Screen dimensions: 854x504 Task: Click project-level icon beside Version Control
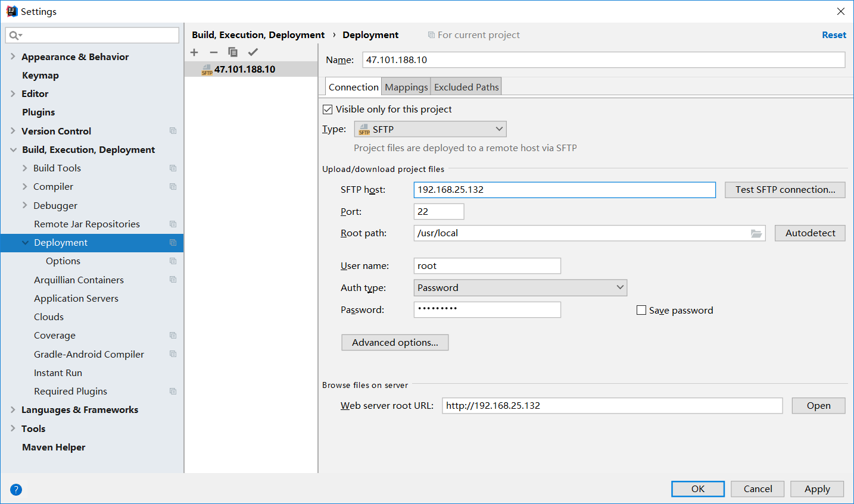173,131
